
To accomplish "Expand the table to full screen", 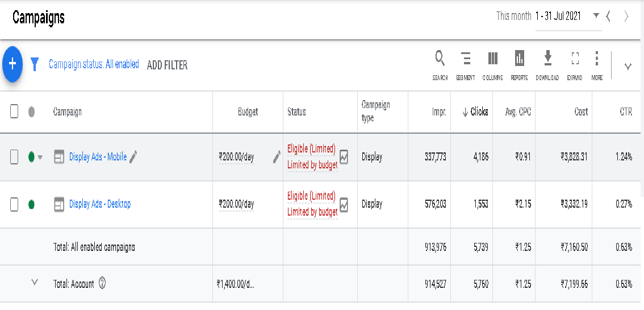I will [x=575, y=65].
